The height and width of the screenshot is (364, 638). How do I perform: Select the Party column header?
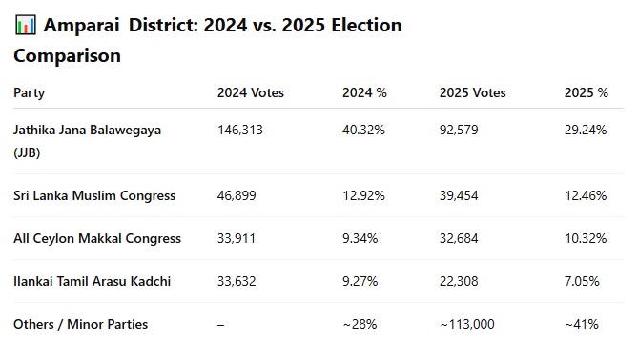[29, 92]
